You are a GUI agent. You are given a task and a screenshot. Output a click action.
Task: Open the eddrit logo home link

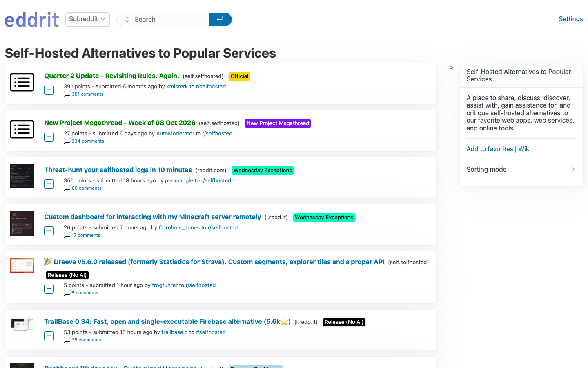tap(32, 20)
